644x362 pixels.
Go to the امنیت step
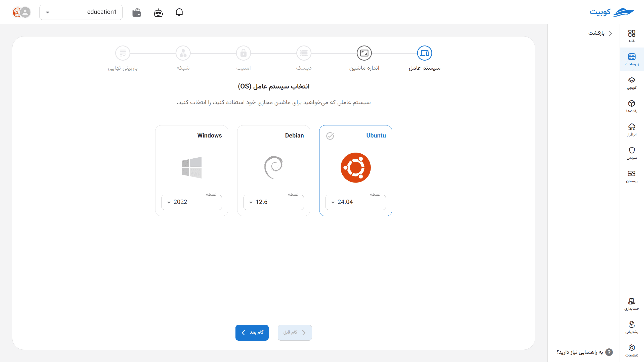click(x=244, y=58)
